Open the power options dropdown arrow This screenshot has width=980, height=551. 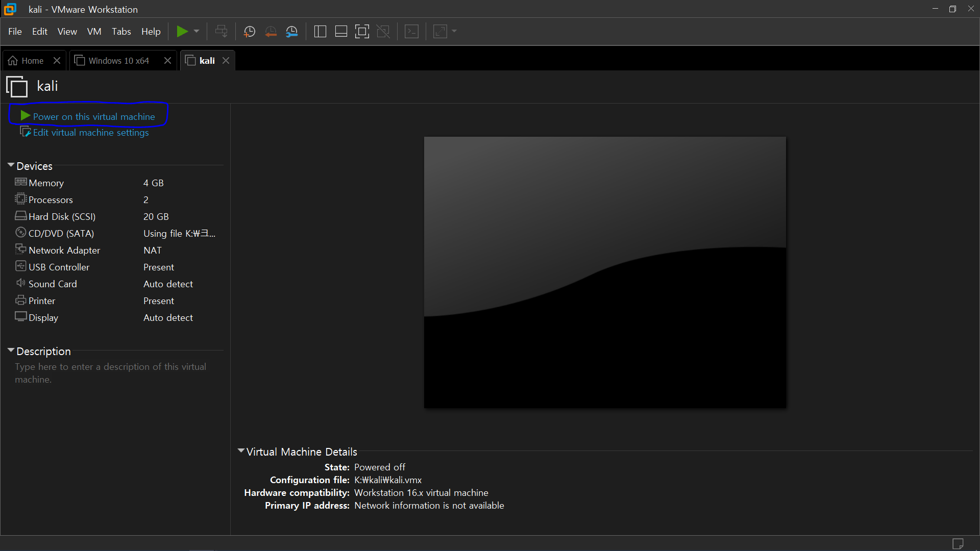click(197, 32)
